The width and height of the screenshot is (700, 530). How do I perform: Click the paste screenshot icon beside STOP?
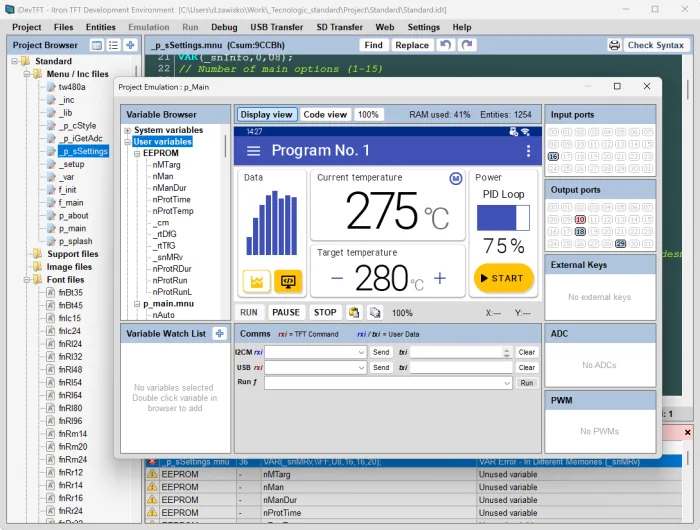pos(354,313)
